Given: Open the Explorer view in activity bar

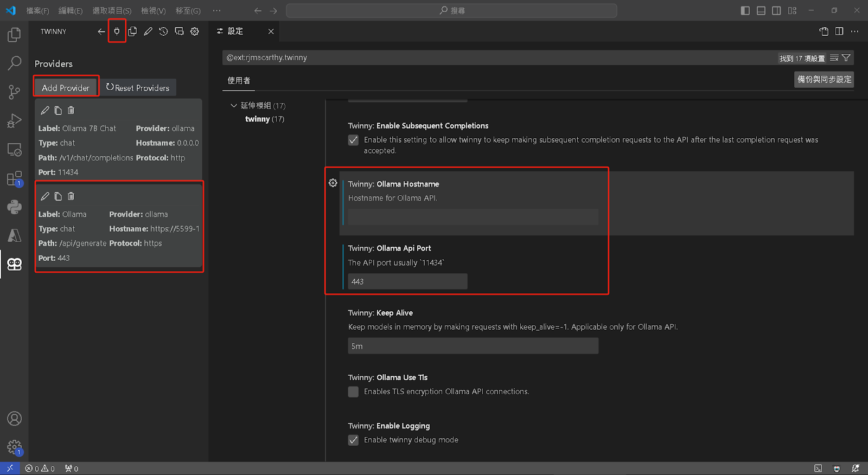Looking at the screenshot, I should point(14,35).
